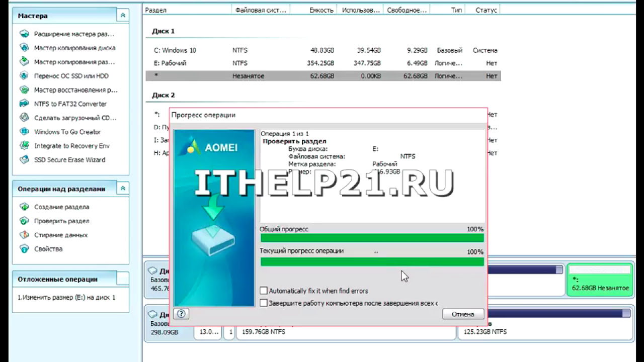
Task: Click the 'Текущий прогресс операции' progress bar
Action: (x=372, y=261)
